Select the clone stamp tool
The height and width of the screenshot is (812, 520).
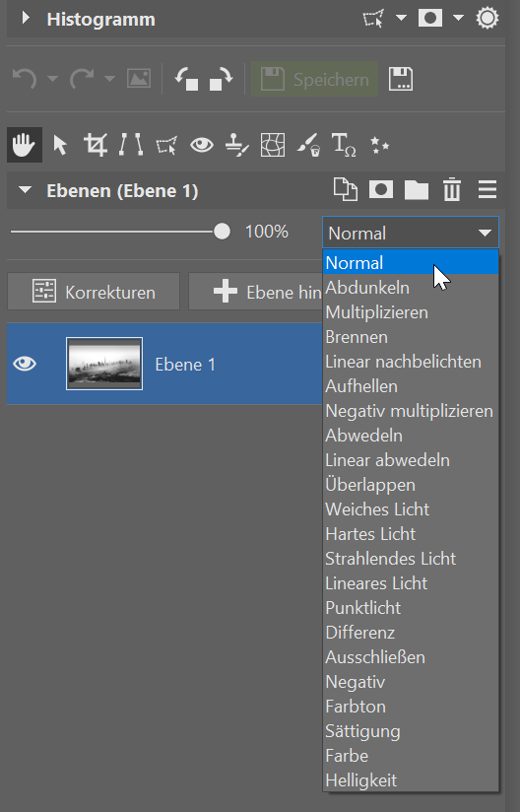pos(237,145)
